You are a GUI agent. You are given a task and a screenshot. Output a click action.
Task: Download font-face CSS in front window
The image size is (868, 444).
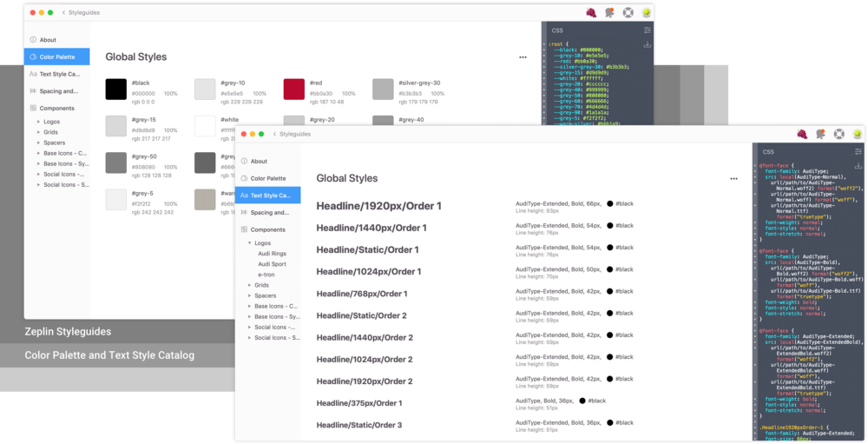[x=858, y=166]
